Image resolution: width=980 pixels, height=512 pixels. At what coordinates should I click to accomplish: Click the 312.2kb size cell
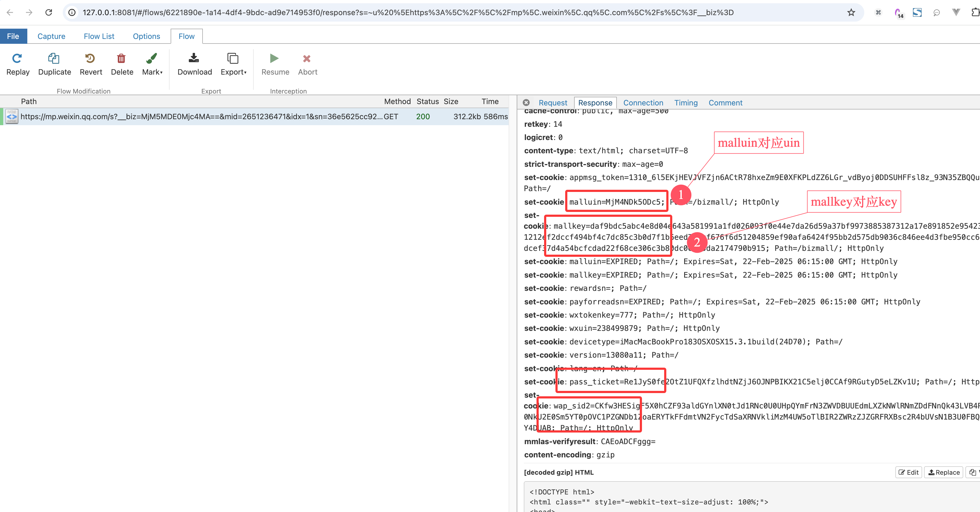tap(467, 117)
